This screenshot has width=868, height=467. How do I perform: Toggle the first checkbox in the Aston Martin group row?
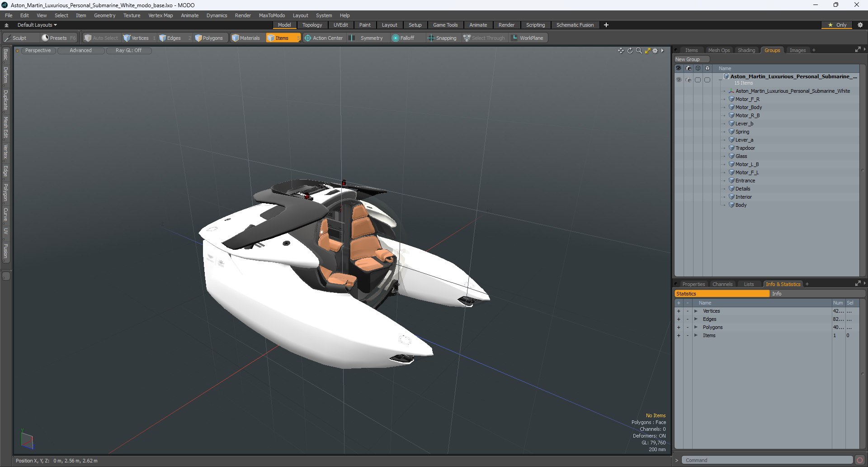[698, 80]
